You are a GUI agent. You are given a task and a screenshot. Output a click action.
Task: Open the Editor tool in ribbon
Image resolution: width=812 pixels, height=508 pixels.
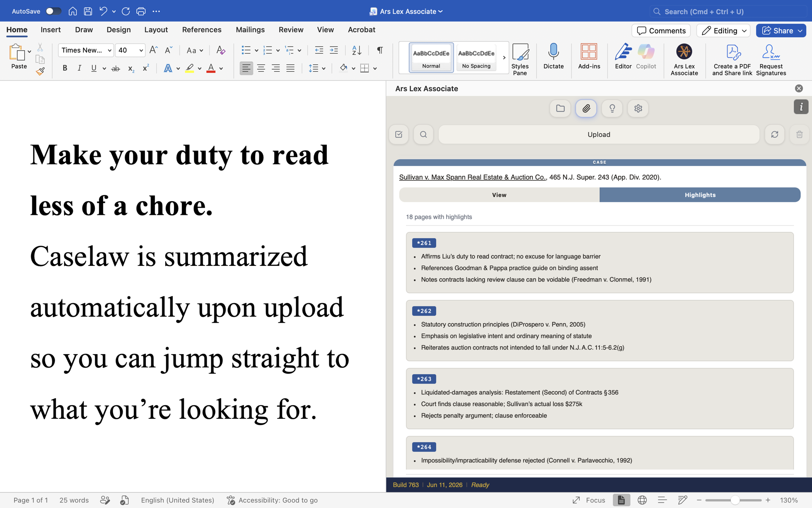point(623,56)
